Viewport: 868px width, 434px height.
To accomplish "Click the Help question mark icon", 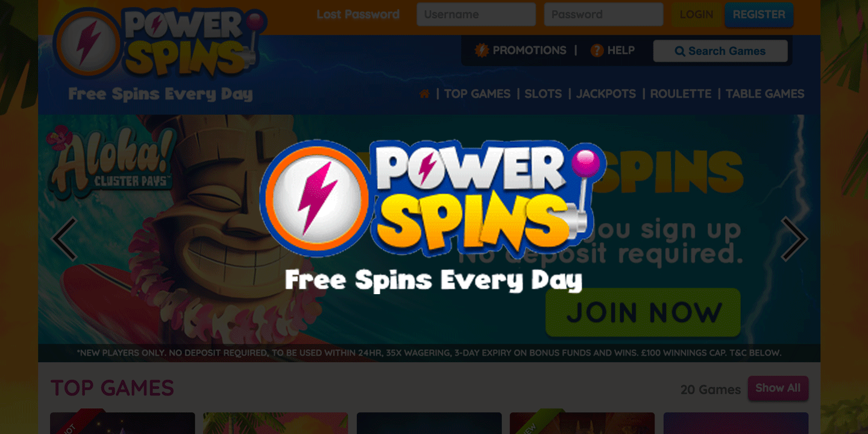I will coord(597,51).
